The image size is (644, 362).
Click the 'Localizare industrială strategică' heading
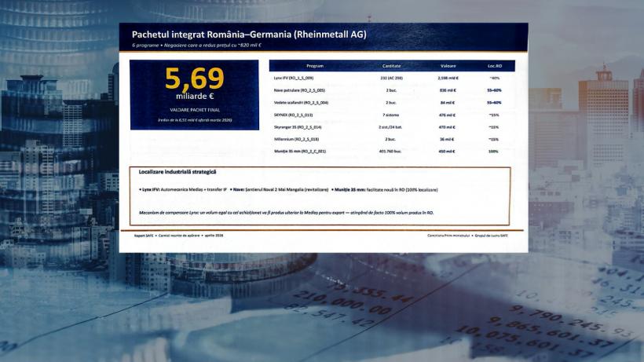tap(177, 172)
